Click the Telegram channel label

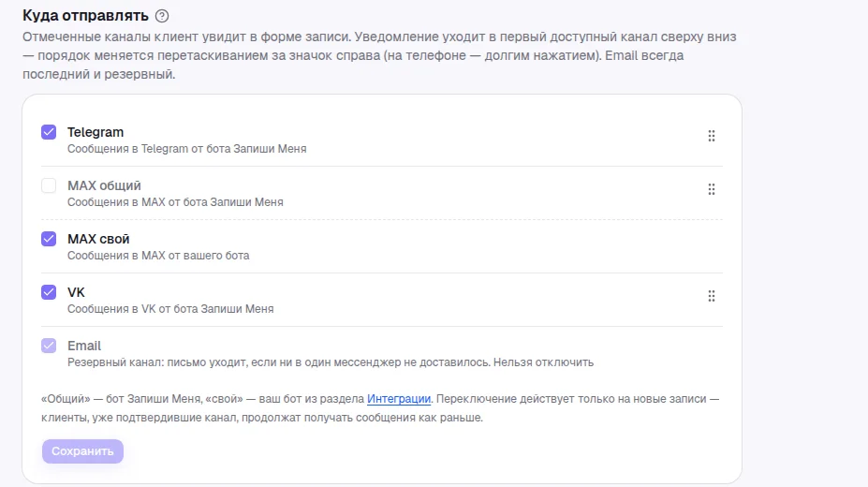coord(96,132)
